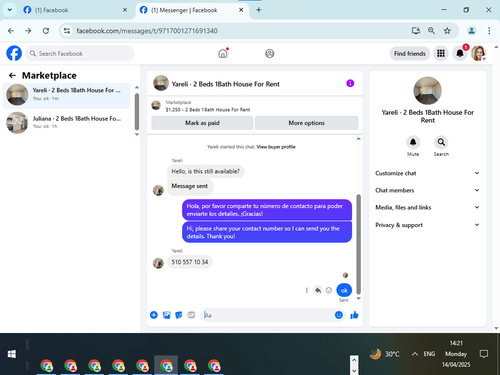This screenshot has width=500, height=375.
Task: Open more options dots beside ok message
Action: [x=307, y=290]
